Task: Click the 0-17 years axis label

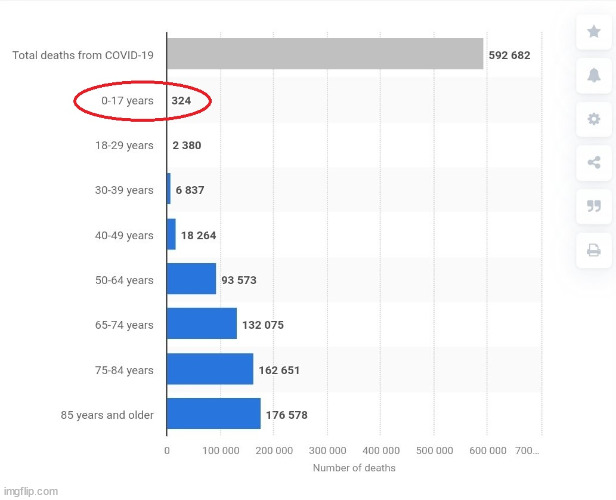Action: click(127, 101)
